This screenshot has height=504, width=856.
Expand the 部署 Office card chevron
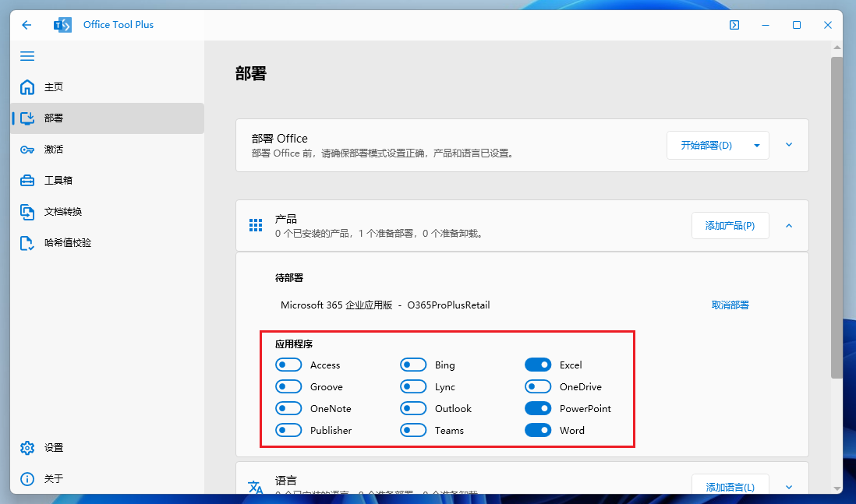(789, 145)
